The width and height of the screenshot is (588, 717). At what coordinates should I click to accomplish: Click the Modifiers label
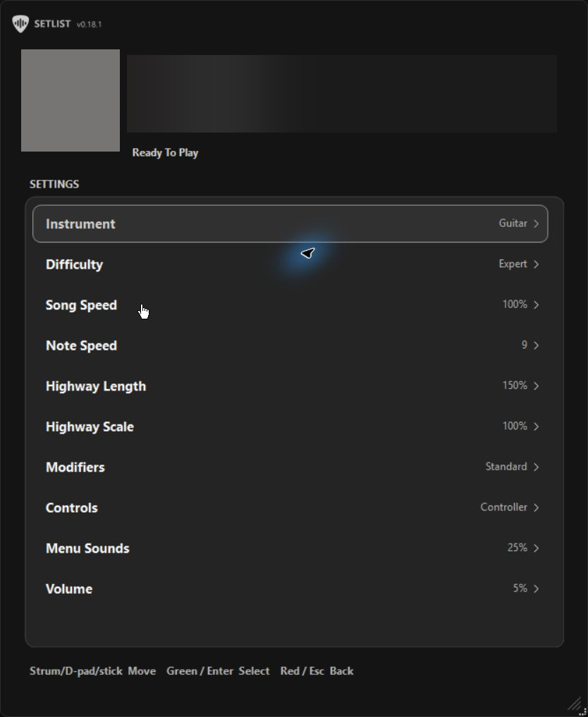pos(75,467)
